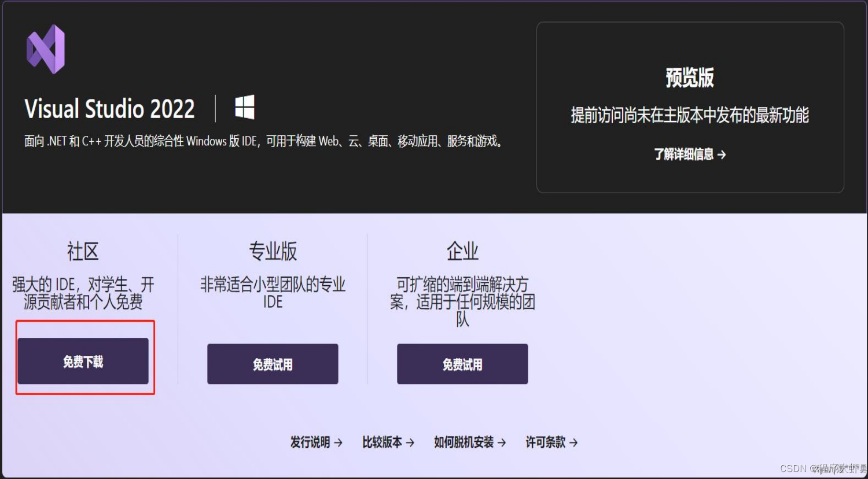Click the Windows platform icon
Viewport: 868px width, 479px height.
coord(245,108)
